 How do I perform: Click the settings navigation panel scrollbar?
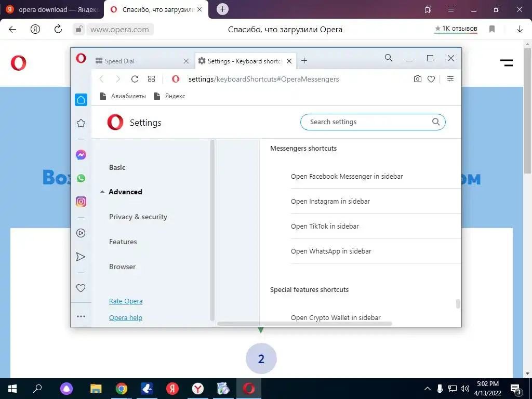coord(212,231)
